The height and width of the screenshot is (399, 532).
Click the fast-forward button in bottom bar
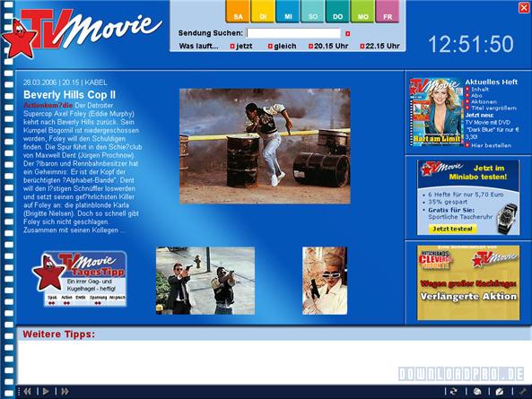(x=65, y=392)
